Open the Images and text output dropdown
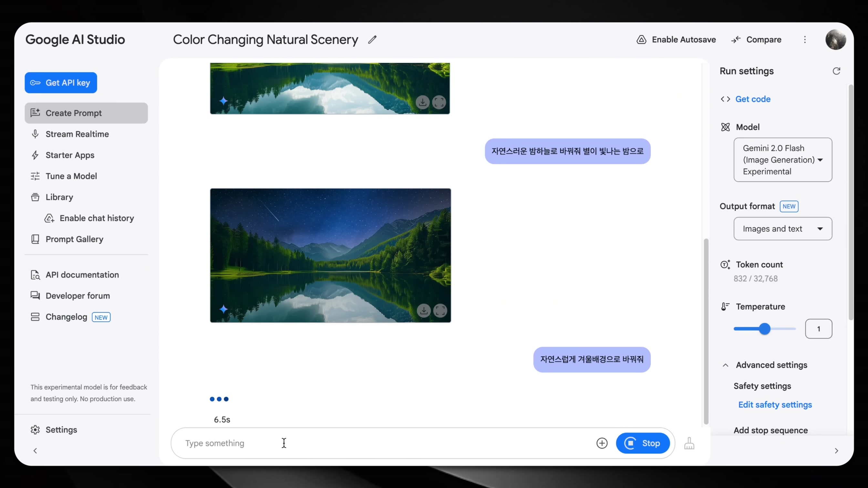Viewport: 868px width, 488px height. coord(783,229)
